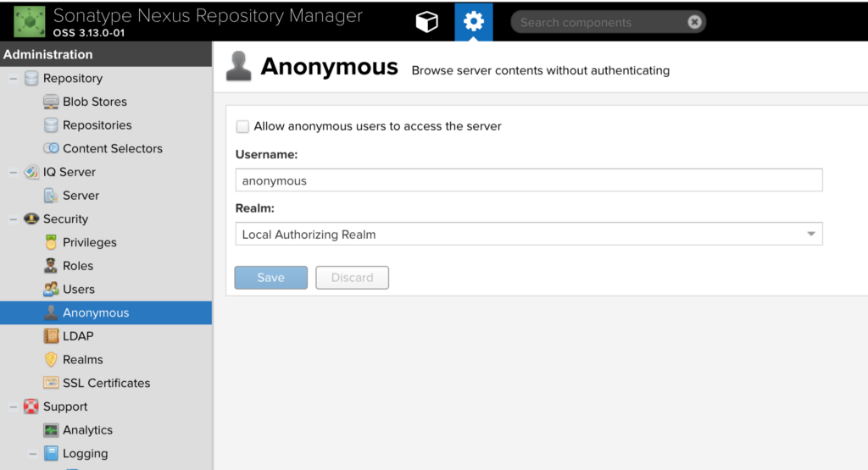Collapse the Logging tree node
The height and width of the screenshot is (470, 868).
pyautogui.click(x=33, y=454)
